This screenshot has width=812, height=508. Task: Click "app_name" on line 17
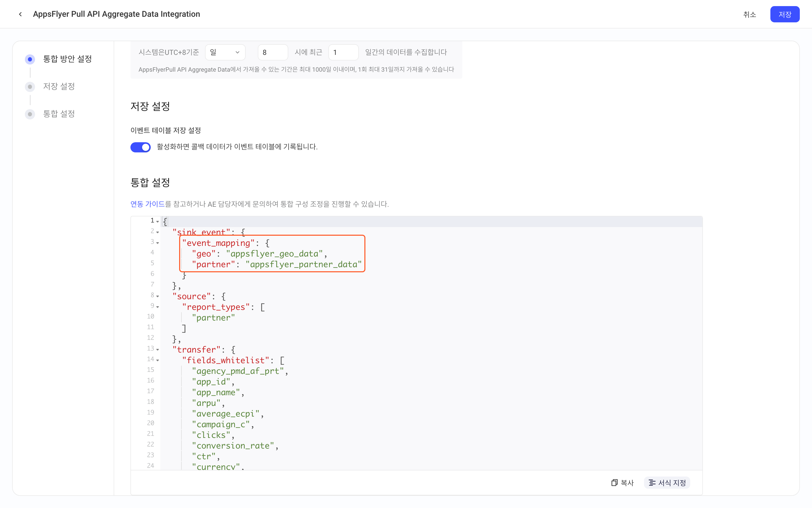pos(216,392)
